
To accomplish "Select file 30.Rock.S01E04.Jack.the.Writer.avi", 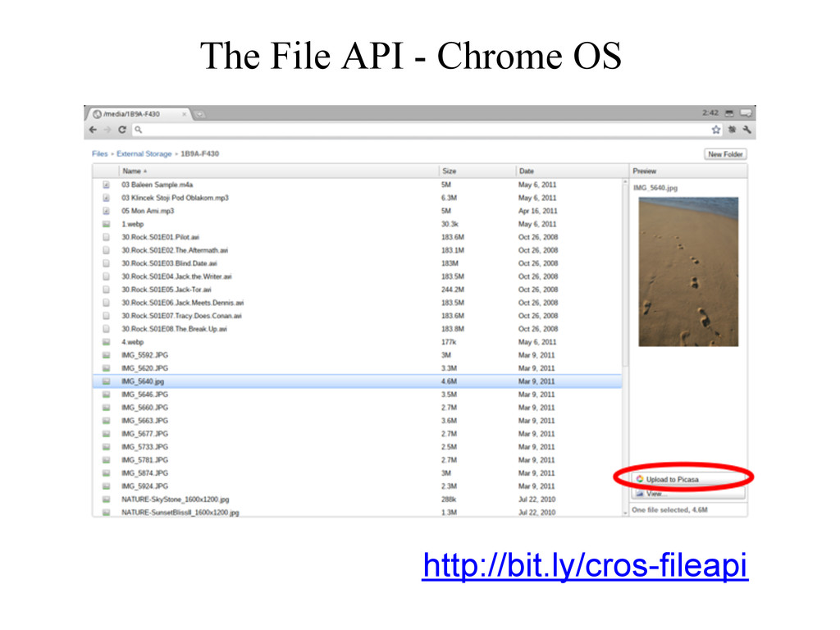I will (x=358, y=276).
